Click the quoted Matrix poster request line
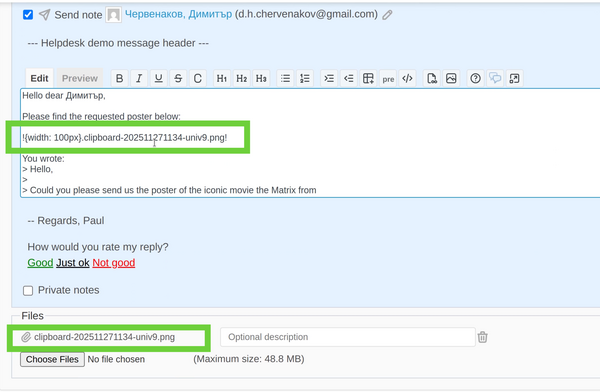 (x=169, y=190)
